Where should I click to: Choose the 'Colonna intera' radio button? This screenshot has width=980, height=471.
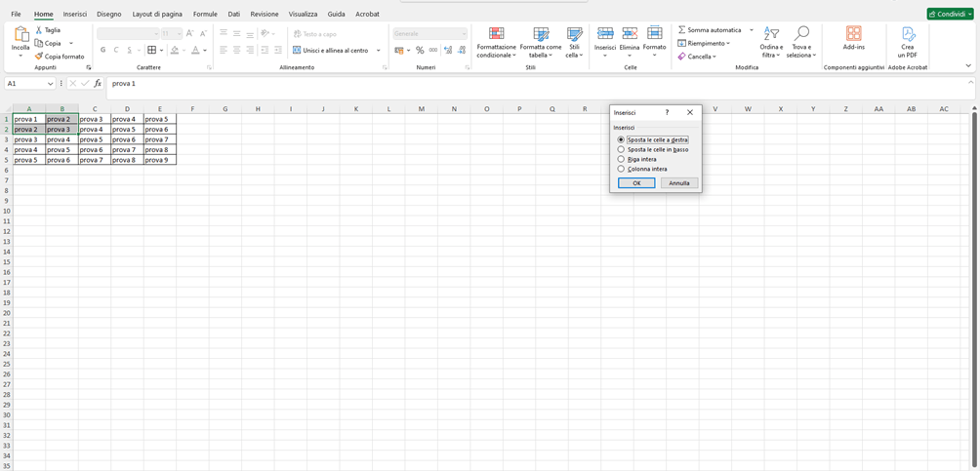pos(621,169)
